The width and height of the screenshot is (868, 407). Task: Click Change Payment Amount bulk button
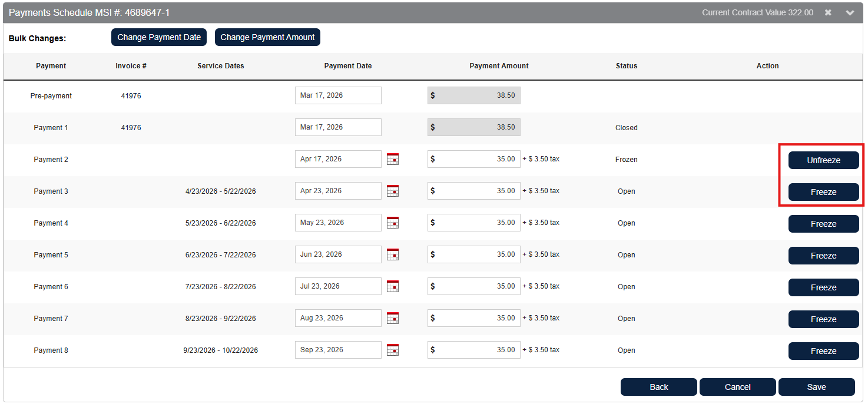point(267,37)
